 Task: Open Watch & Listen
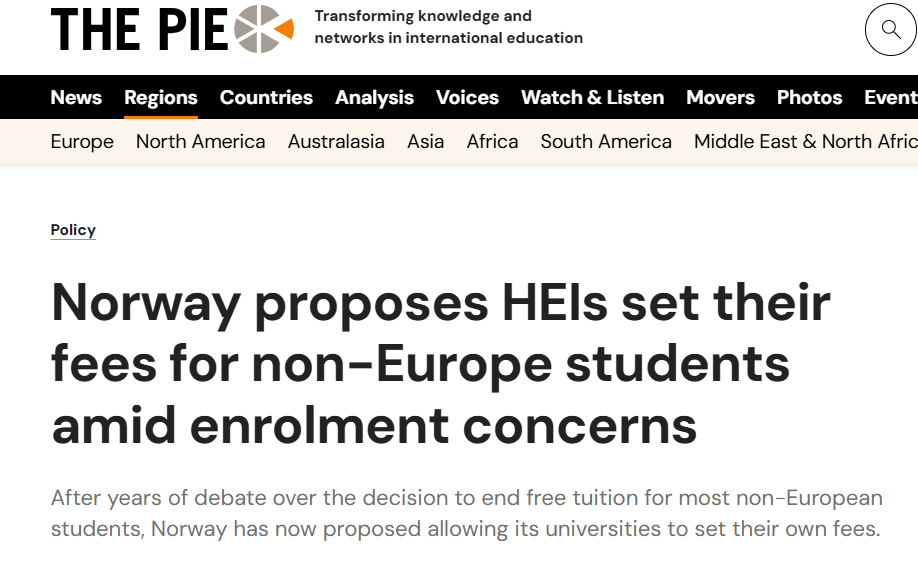(x=592, y=97)
